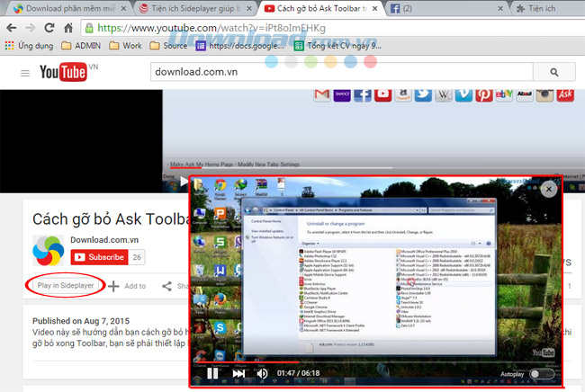Click the Download.com.vn channel avatar
585x392 pixels.
coord(48,249)
